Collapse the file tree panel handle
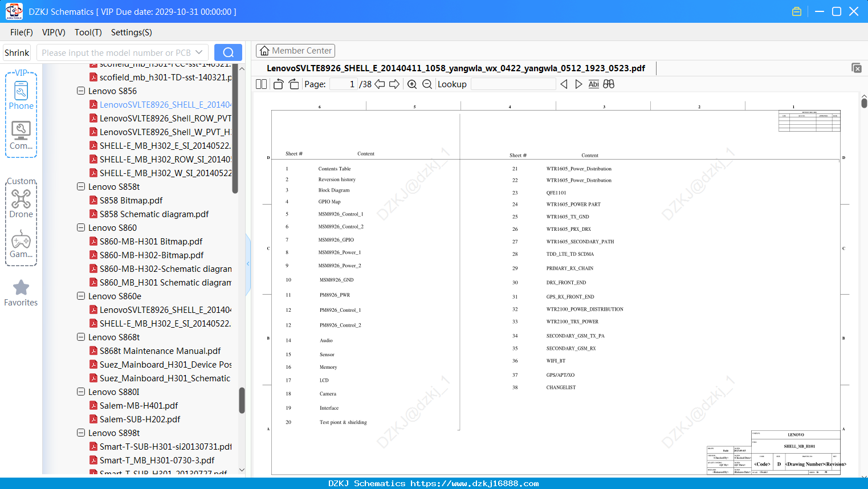This screenshot has height=489, width=868. coord(248,264)
